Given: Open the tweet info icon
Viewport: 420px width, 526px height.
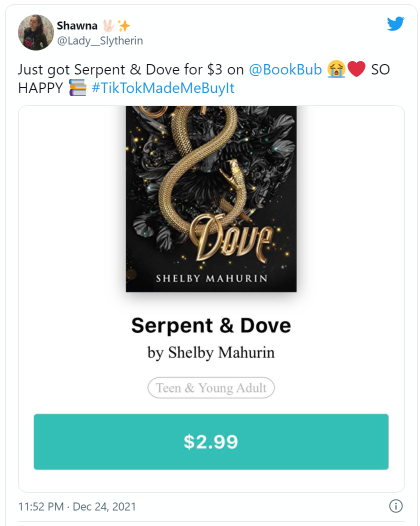Looking at the screenshot, I should [396, 506].
